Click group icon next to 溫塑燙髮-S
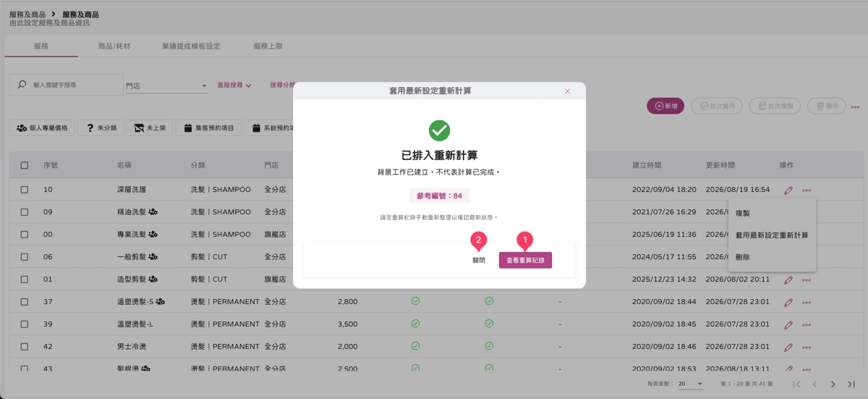This screenshot has width=868, height=399. tap(161, 301)
